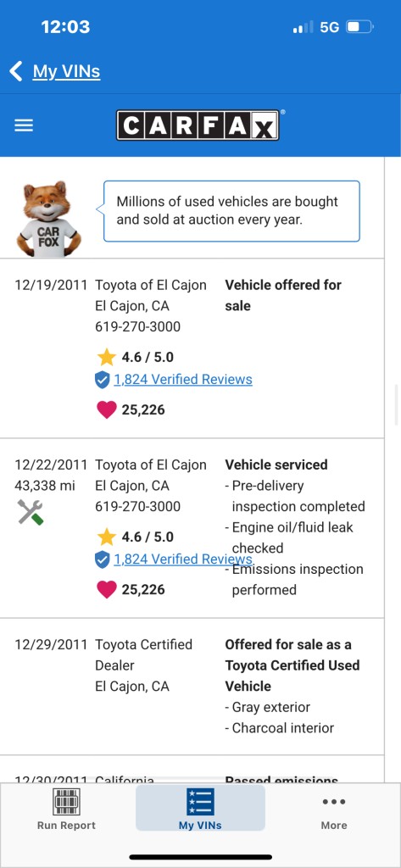Image resolution: width=401 pixels, height=868 pixels.
Task: Tap the auction info speech bubble
Action: coord(231,211)
